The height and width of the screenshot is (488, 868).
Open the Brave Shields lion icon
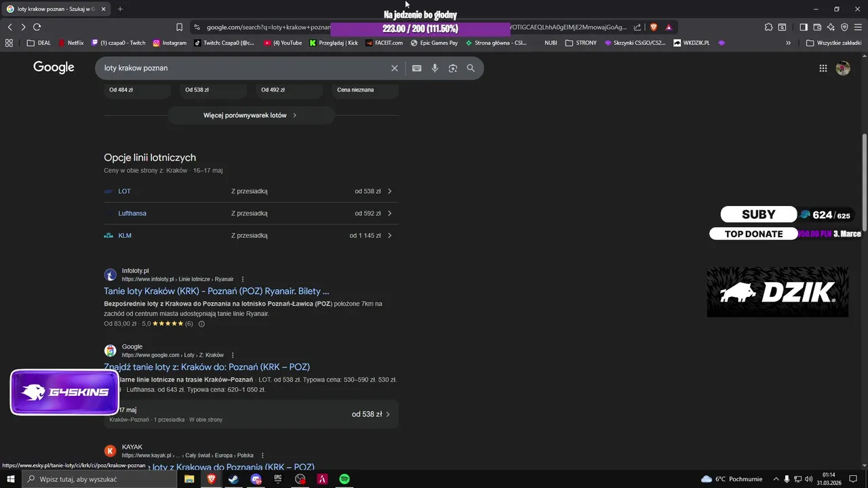point(654,27)
